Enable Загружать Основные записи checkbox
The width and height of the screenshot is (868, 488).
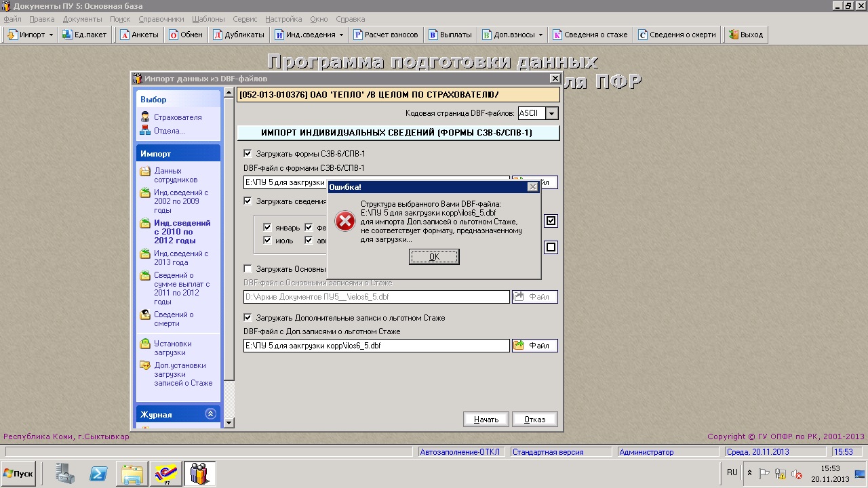click(248, 269)
